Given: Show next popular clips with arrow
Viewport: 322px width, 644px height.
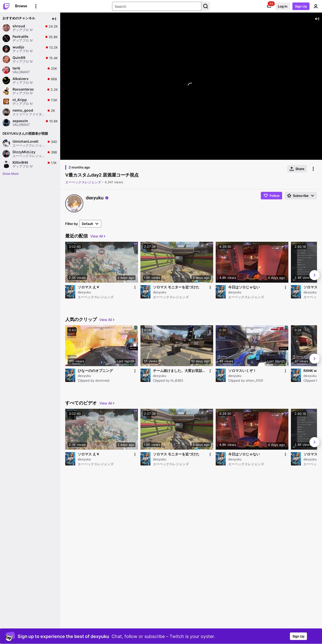Looking at the screenshot, I should tap(314, 359).
